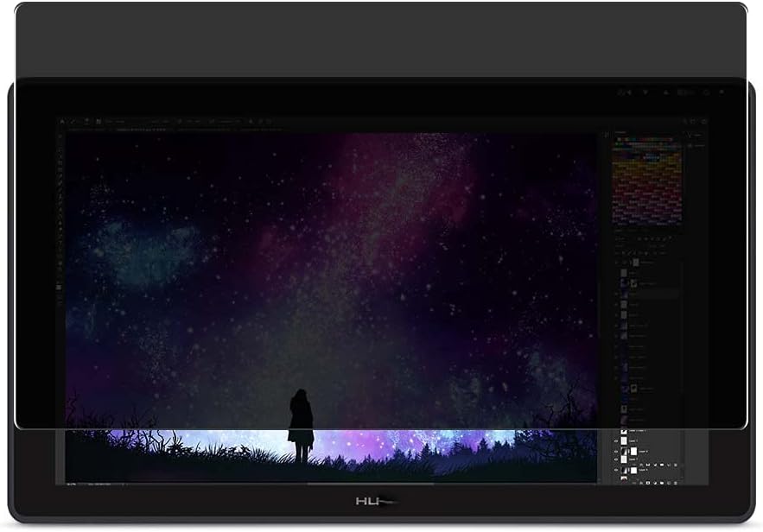Click the new adjustment layer icon at the Layers panel bottom

tap(655, 483)
